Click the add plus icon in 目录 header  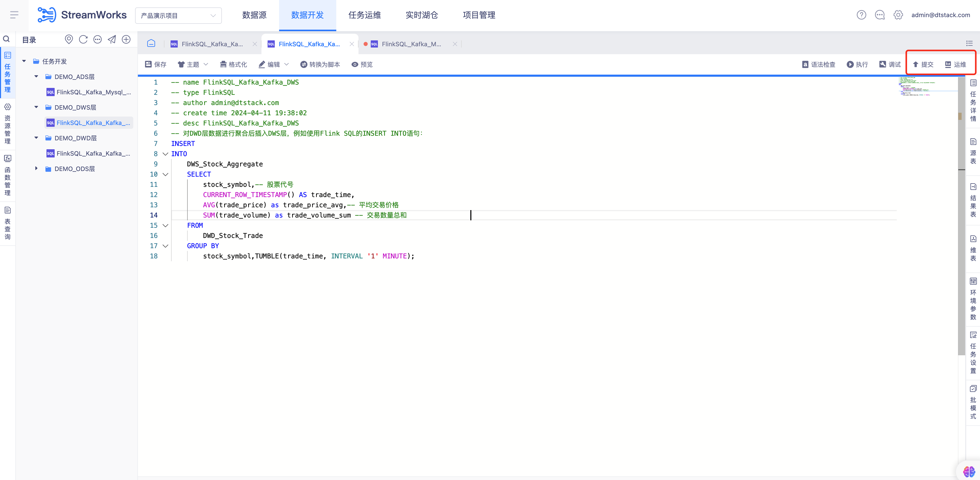pos(126,39)
